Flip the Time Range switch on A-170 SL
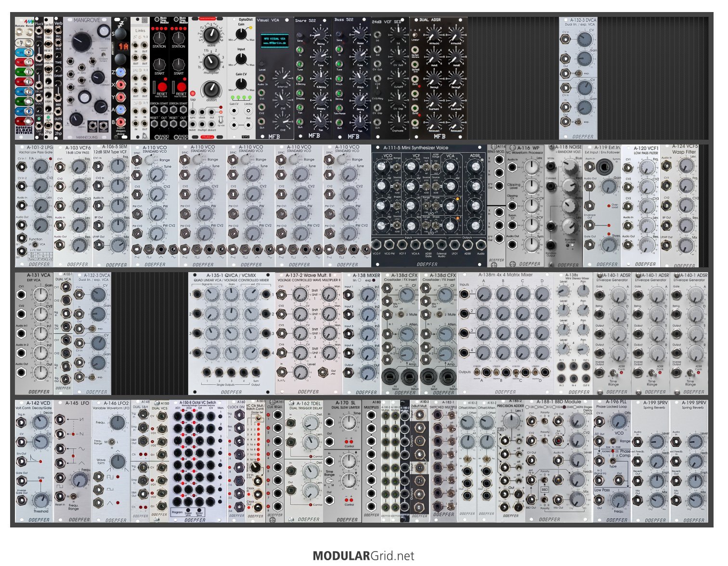The image size is (728, 566). tap(330, 481)
